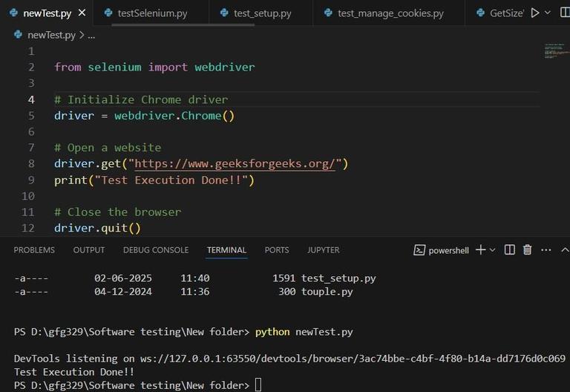Screen dimensions: 570x392
Task: Click the Python icon in the breadcrumb
Action: coord(18,35)
